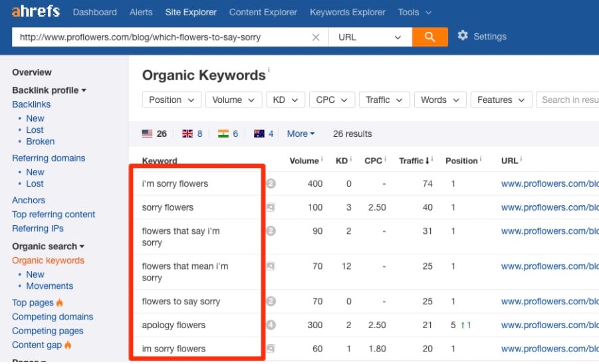Click SERP features badge for flowers that say i'm sorry

tap(271, 231)
